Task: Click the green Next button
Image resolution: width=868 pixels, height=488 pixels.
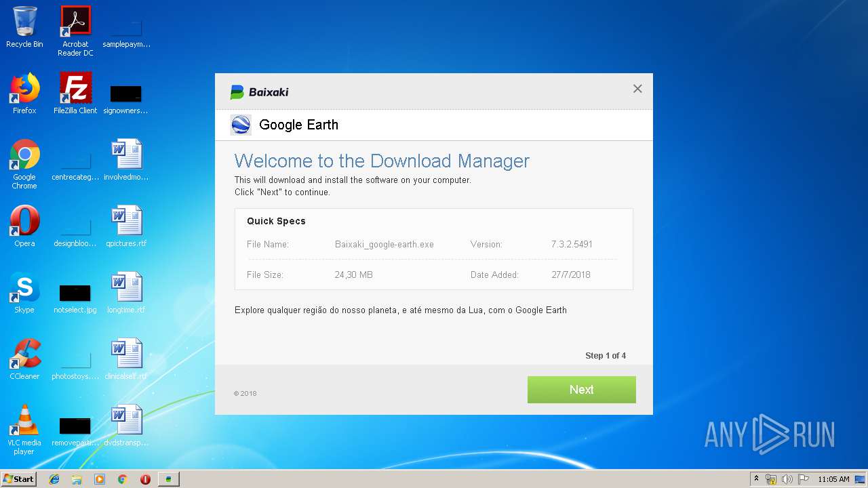Action: pos(581,390)
